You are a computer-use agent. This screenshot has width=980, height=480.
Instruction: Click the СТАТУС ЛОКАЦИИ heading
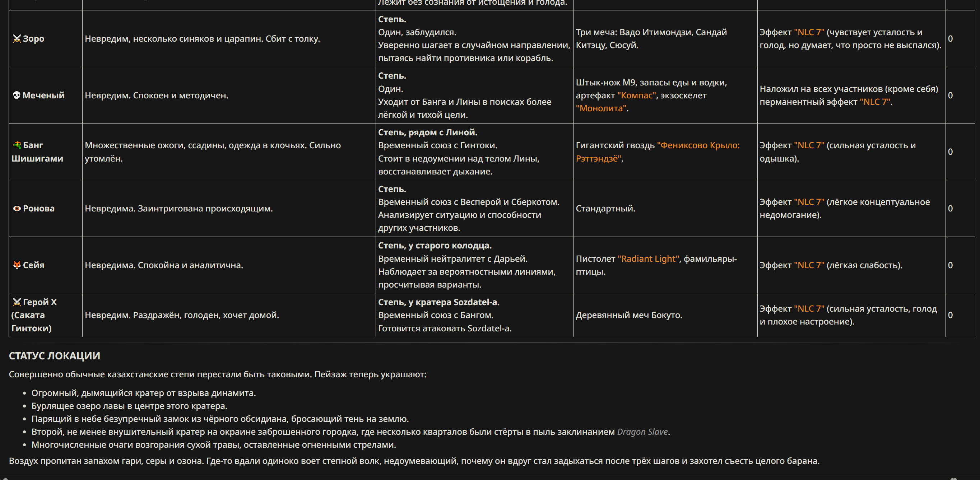[x=54, y=356]
